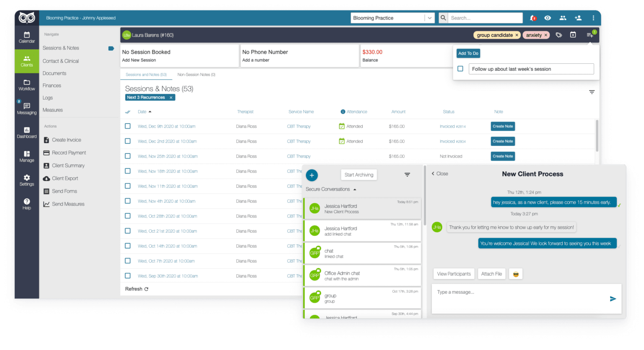Click the Start Archiving button
Screen dimensions: 644x350
358,175
